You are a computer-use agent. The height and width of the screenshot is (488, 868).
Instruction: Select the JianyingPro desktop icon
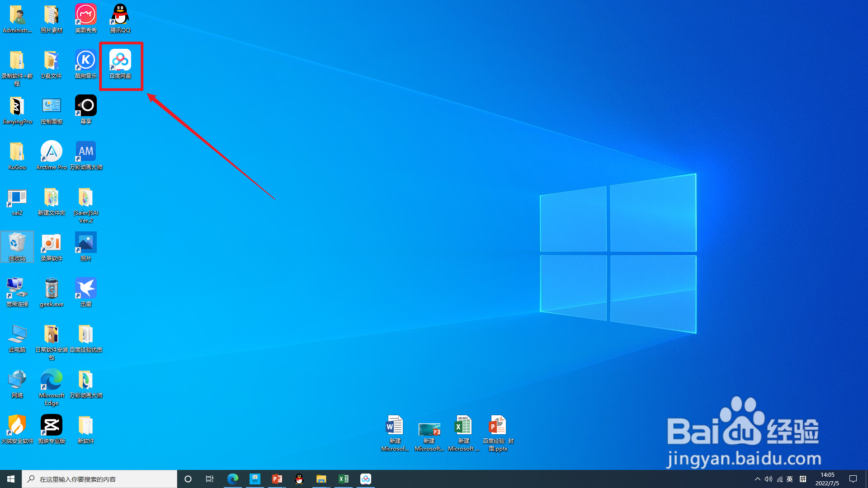pos(17,110)
